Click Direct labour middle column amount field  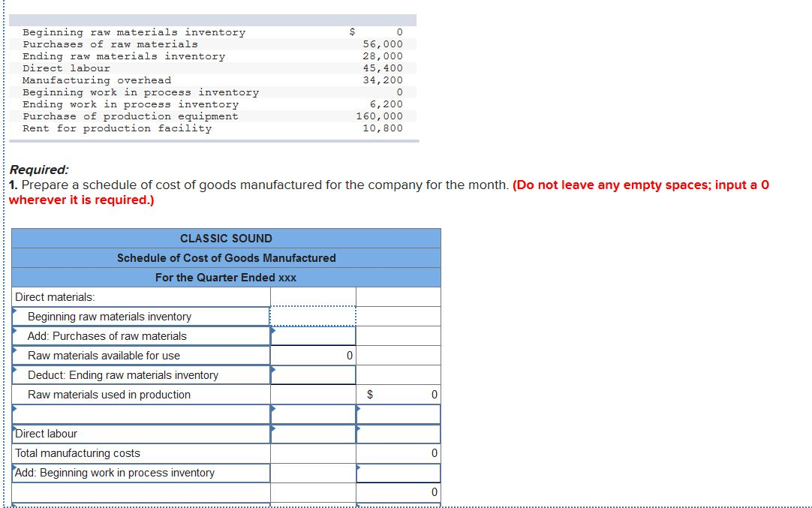coord(313,434)
